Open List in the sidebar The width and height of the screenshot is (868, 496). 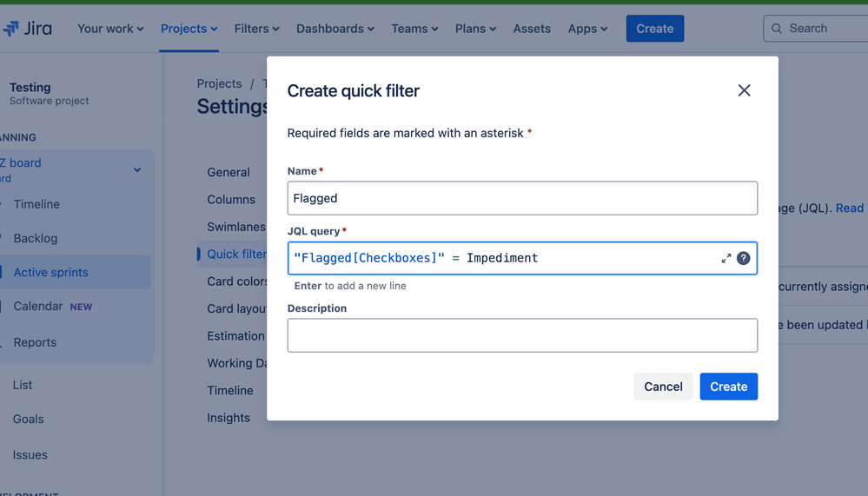coord(23,386)
